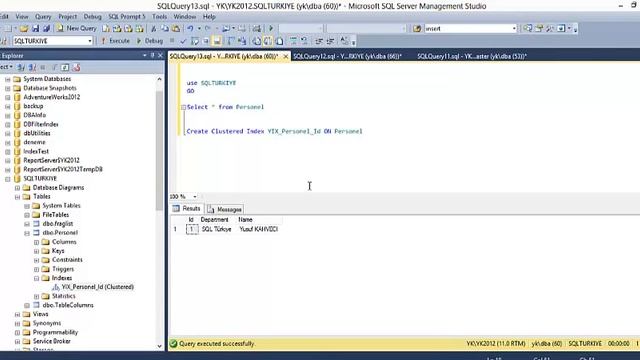This screenshot has height=360, width=640.
Task: Click the Connect Object Explorer icon
Action: point(21,67)
